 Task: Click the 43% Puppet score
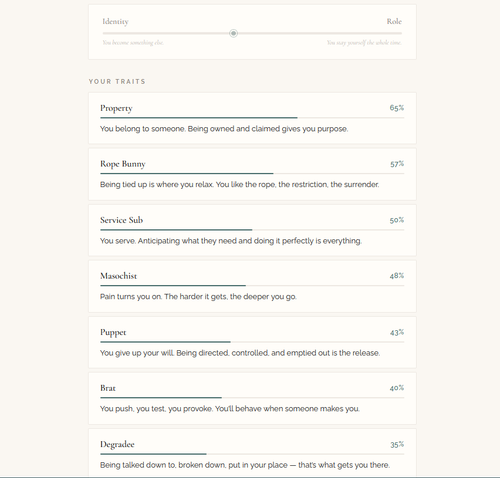click(x=397, y=332)
